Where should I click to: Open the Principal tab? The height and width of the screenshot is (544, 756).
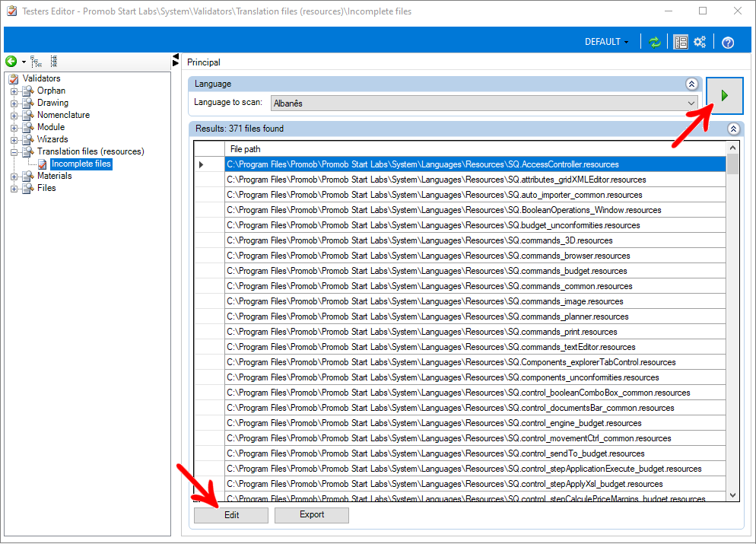[x=204, y=62]
